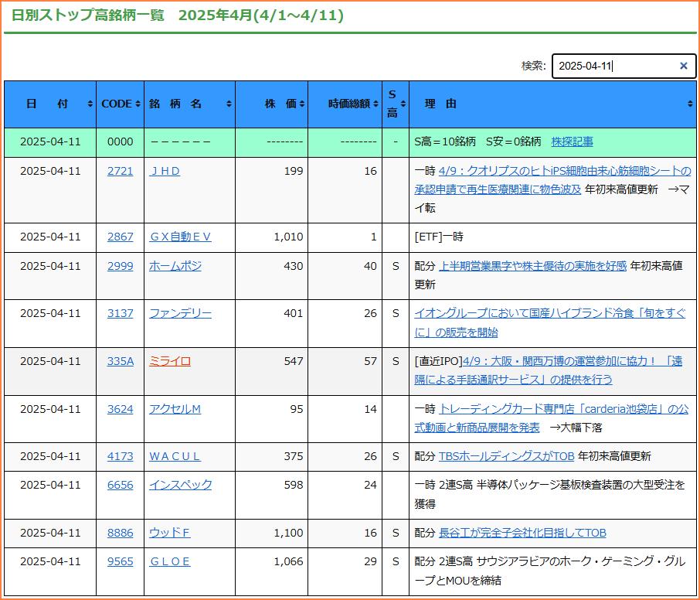Screen dimensions: 700x600
Task: Open stock code 3137 link
Action: (x=120, y=314)
